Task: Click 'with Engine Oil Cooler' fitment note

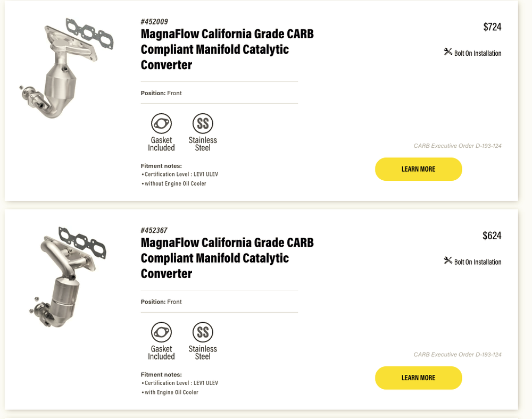Action: point(171,392)
